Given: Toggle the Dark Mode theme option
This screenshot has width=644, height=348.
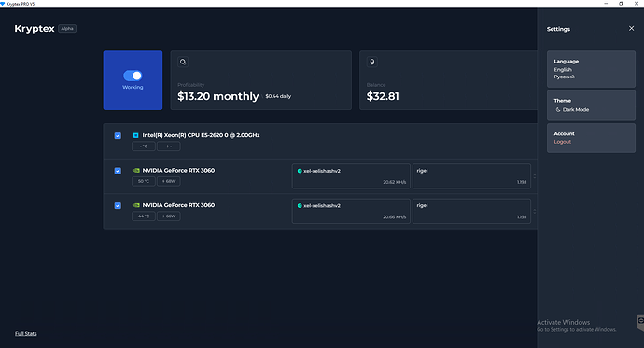Looking at the screenshot, I should tap(572, 109).
